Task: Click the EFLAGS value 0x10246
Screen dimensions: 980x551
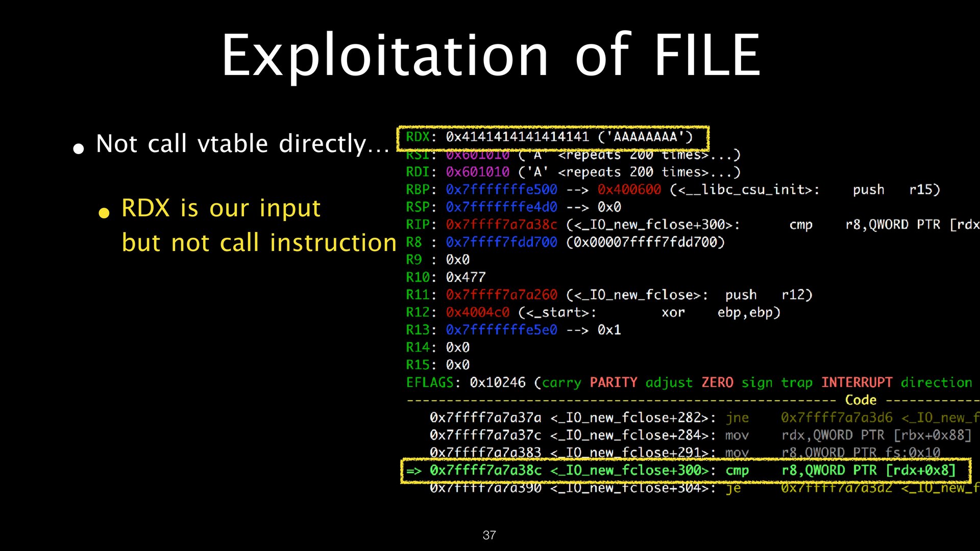Action: 497,383
